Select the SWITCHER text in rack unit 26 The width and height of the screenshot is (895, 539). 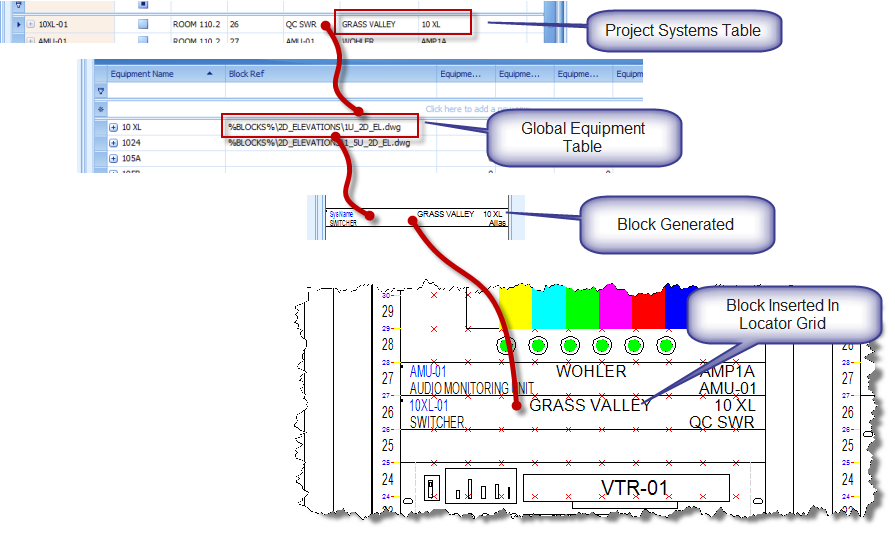point(437,423)
